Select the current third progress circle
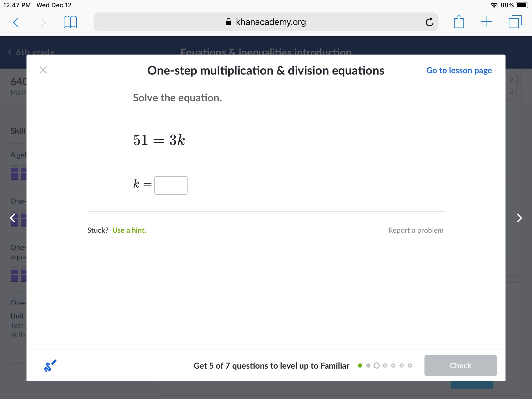532x399 pixels. (x=376, y=365)
